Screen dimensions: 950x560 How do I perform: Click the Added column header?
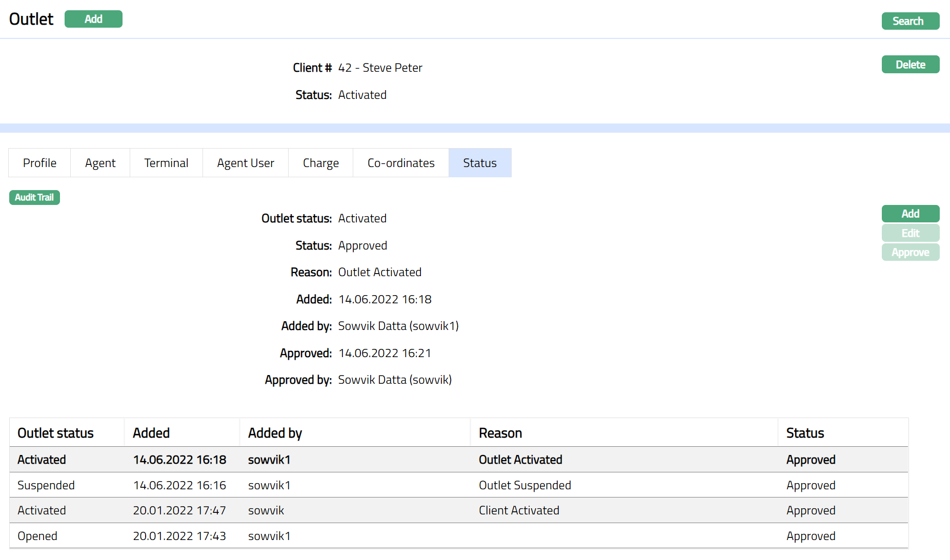point(151,433)
